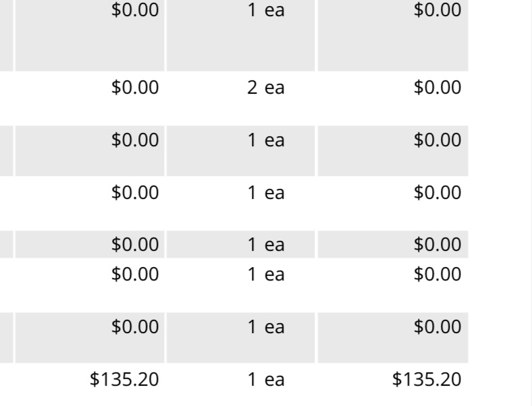Select "1 ea" in the sixth table row
The image size is (532, 406).
[266, 274]
